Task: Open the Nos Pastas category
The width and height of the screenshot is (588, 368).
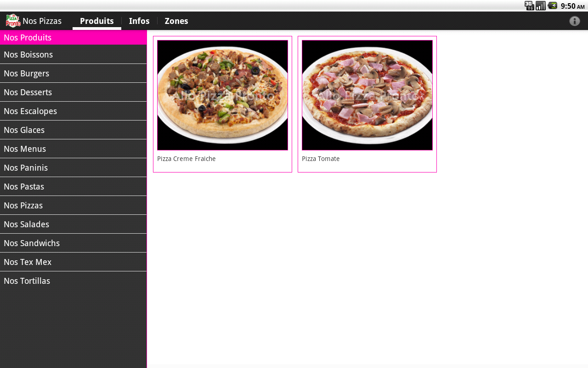Action: 73,187
